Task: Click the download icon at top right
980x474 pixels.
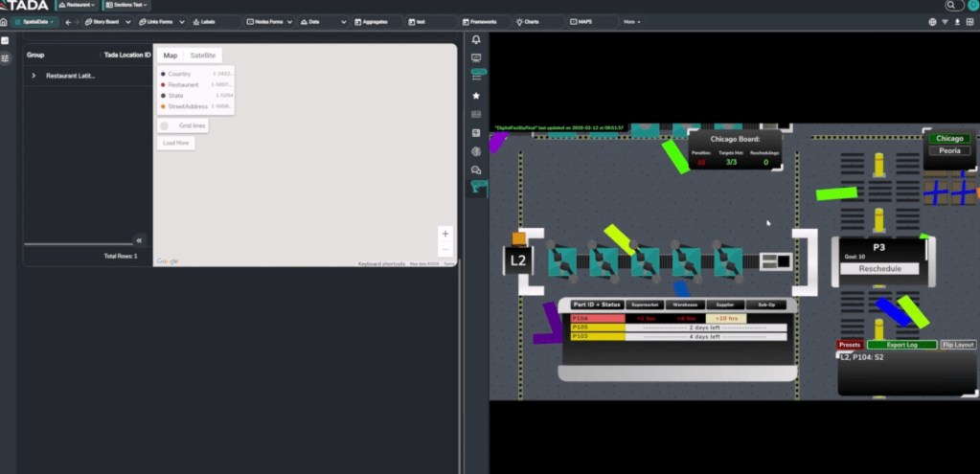Action: pyautogui.click(x=958, y=21)
